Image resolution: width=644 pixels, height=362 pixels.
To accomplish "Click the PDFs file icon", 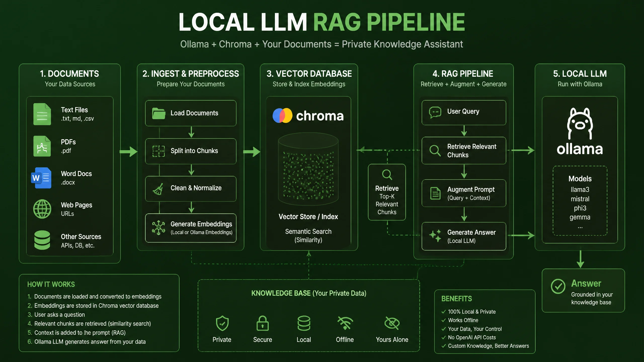I will click(42, 146).
